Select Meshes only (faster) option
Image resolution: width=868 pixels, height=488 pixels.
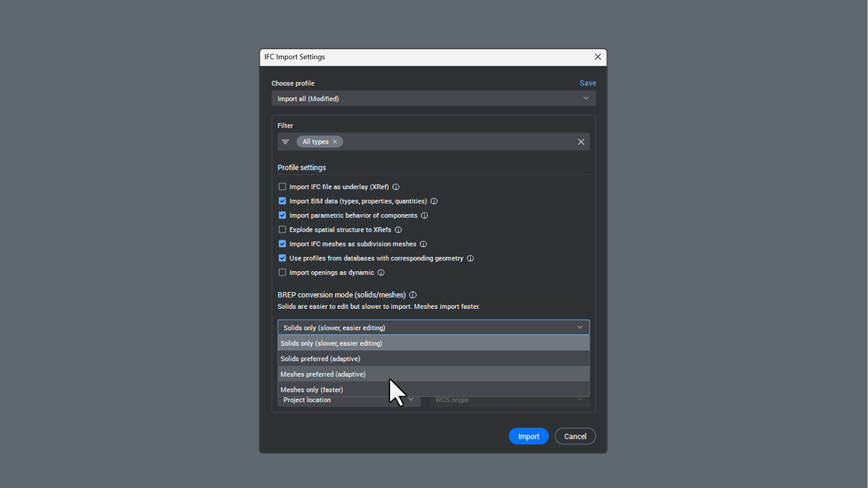pyautogui.click(x=434, y=390)
